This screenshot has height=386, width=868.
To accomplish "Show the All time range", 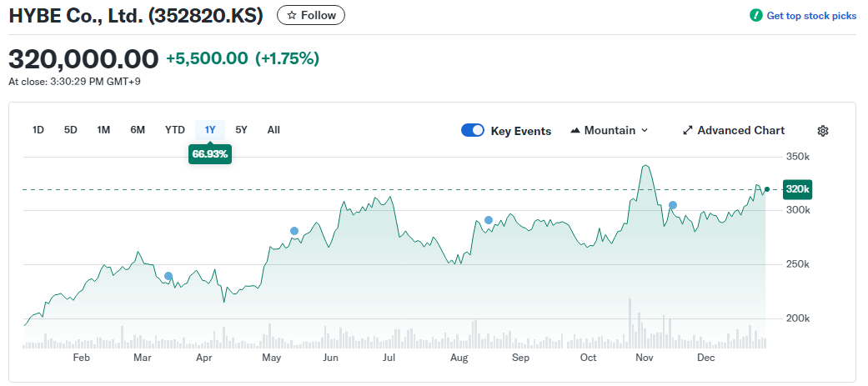I will pyautogui.click(x=273, y=130).
